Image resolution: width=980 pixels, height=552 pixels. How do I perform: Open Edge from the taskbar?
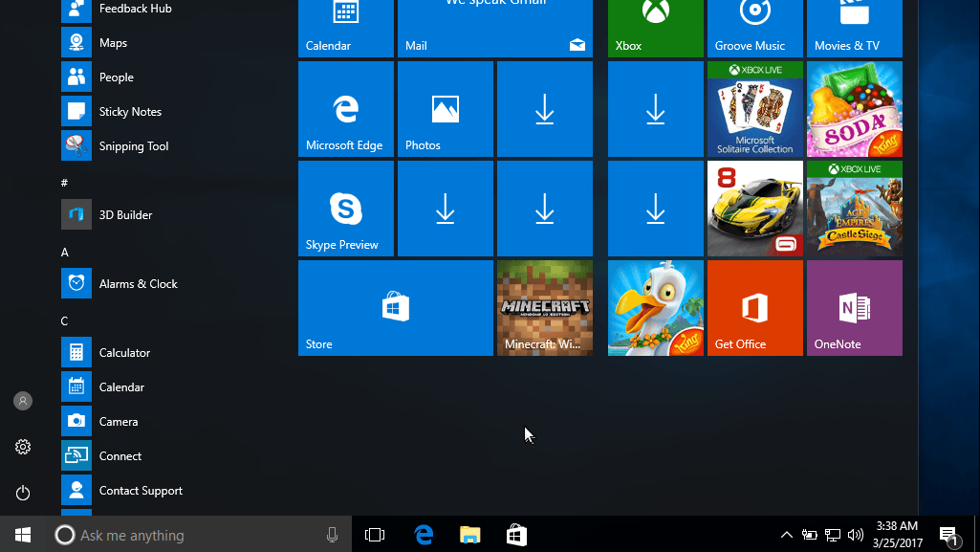424,535
